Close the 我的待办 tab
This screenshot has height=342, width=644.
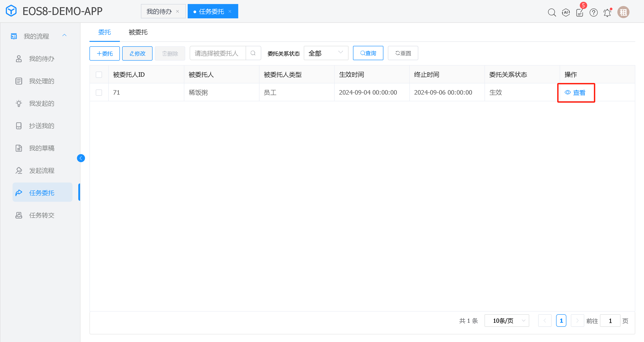point(178,11)
